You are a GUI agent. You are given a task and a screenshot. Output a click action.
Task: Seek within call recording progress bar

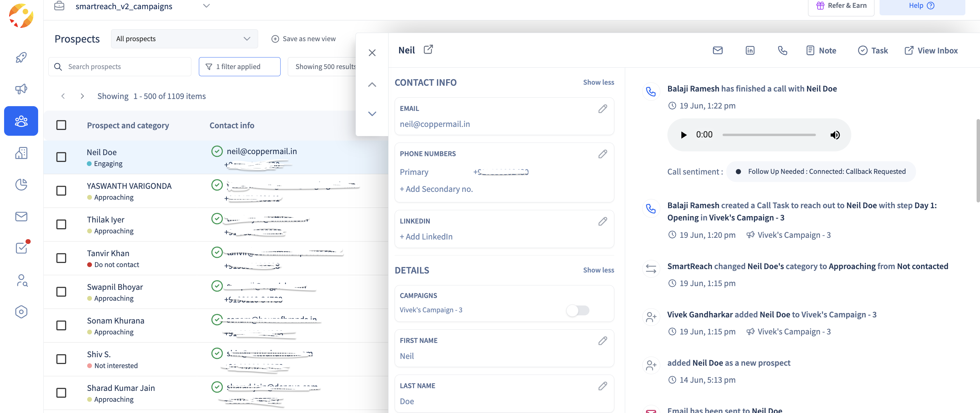click(x=769, y=134)
